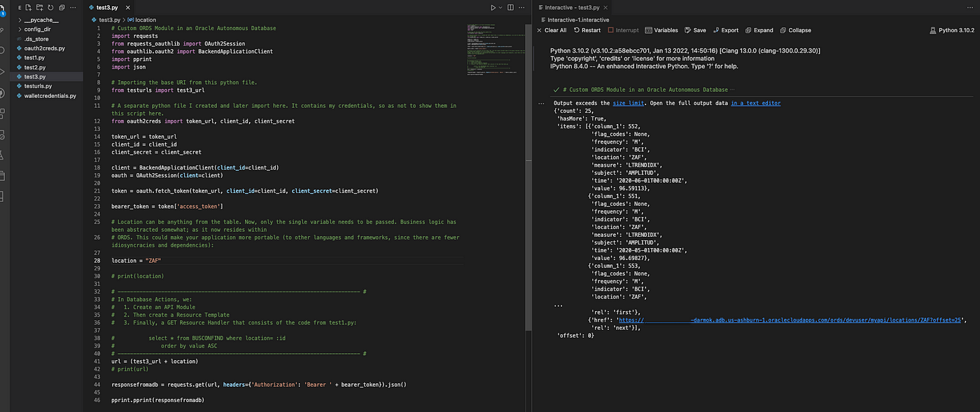Image resolution: width=980 pixels, height=412 pixels.
Task: Save the interactive window output
Action: 695,30
